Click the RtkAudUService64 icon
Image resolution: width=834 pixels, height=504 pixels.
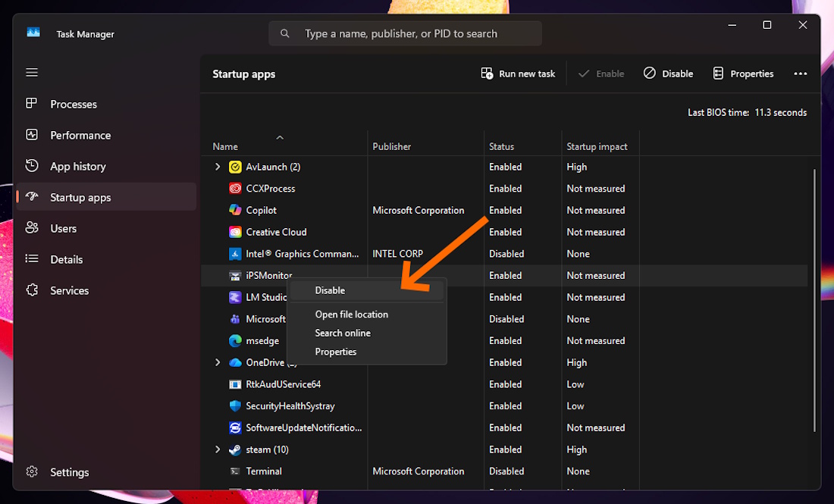235,384
